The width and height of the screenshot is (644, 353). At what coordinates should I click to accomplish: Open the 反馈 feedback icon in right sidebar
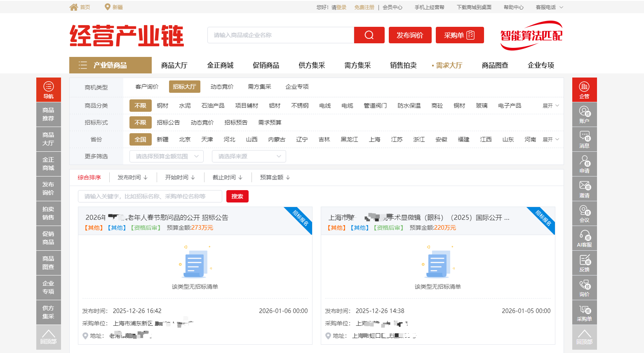[x=585, y=263]
